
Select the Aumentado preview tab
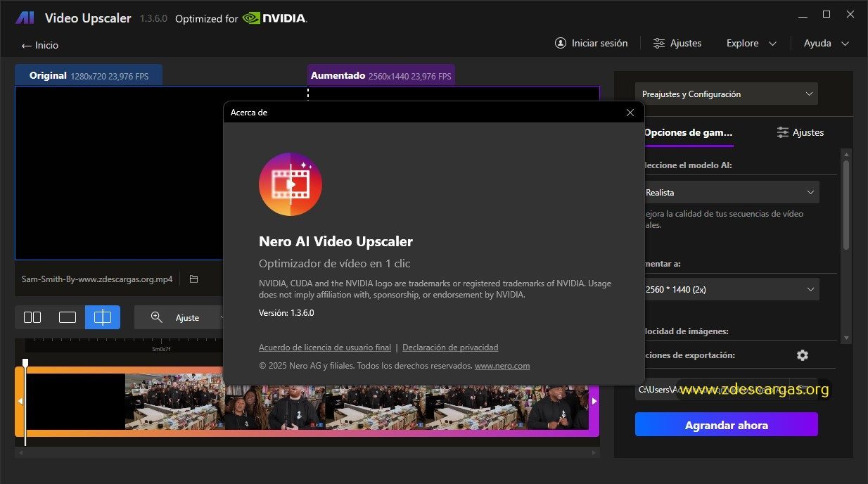[x=381, y=75]
